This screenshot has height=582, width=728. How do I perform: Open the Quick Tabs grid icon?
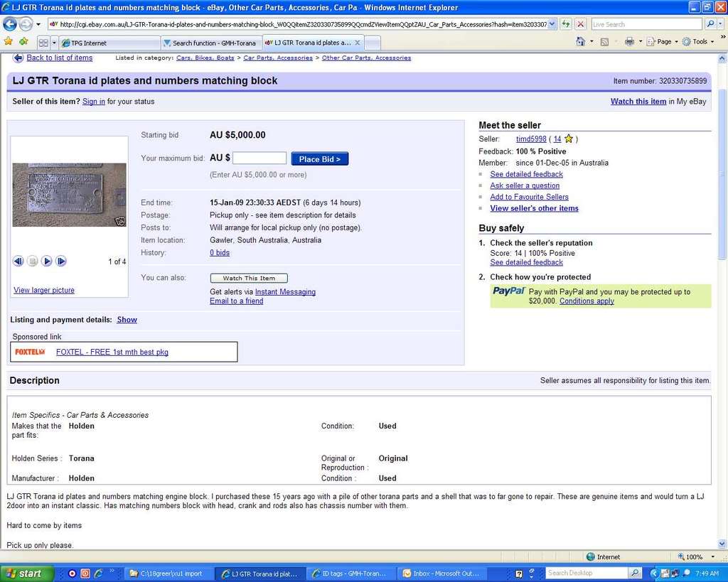[x=43, y=43]
